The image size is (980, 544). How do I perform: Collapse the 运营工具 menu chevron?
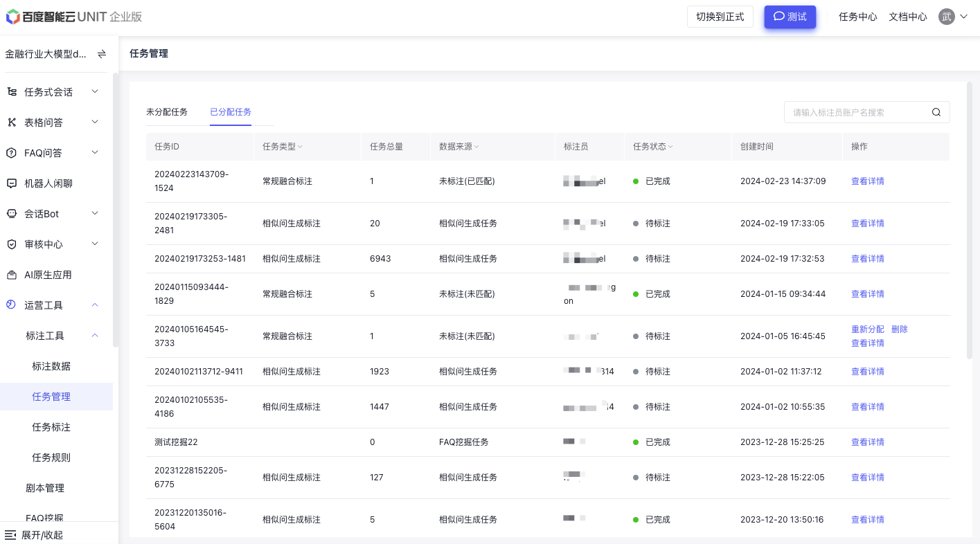click(x=95, y=305)
